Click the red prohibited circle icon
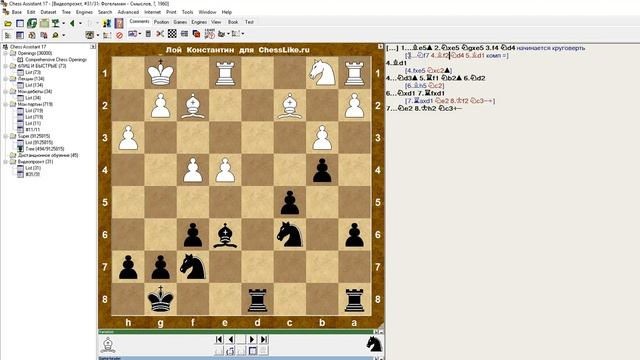Image resolution: width=640 pixels, height=360 pixels. click(x=119, y=35)
